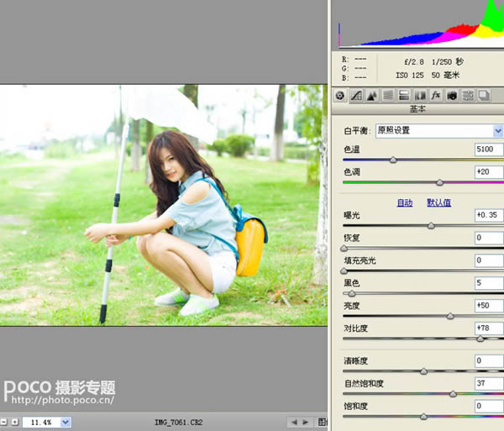Click the 自然饱和度 vibrance slider handle
Image resolution: width=504 pixels, height=431 pixels.
click(454, 394)
